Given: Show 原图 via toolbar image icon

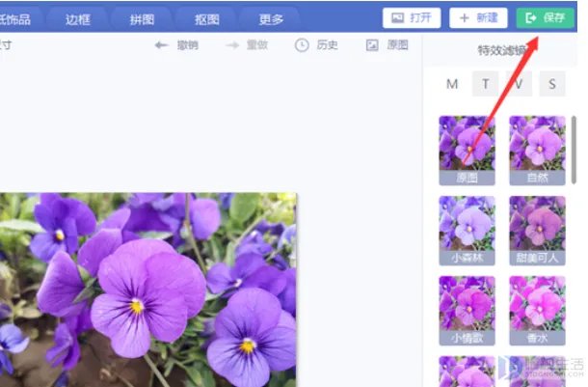Looking at the screenshot, I should point(387,45).
